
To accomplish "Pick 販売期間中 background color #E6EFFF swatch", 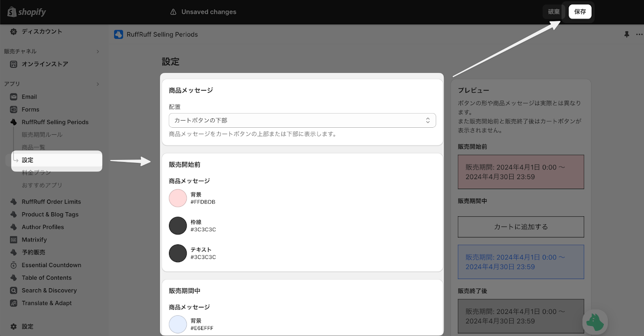I will tap(178, 324).
